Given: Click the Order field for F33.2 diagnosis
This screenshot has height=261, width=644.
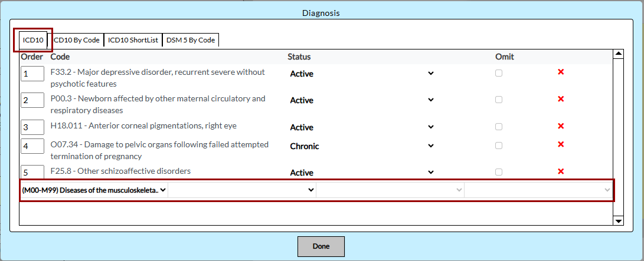Looking at the screenshot, I should point(32,74).
